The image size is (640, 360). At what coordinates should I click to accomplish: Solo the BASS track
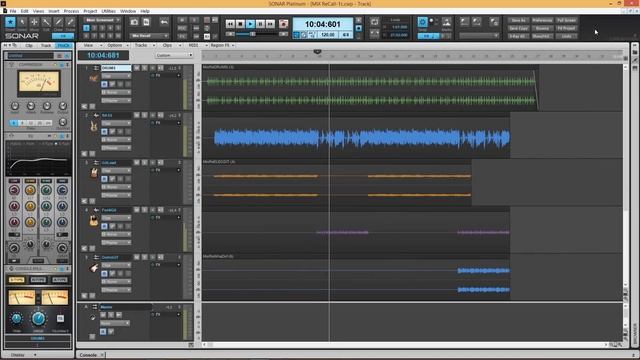[x=144, y=115]
